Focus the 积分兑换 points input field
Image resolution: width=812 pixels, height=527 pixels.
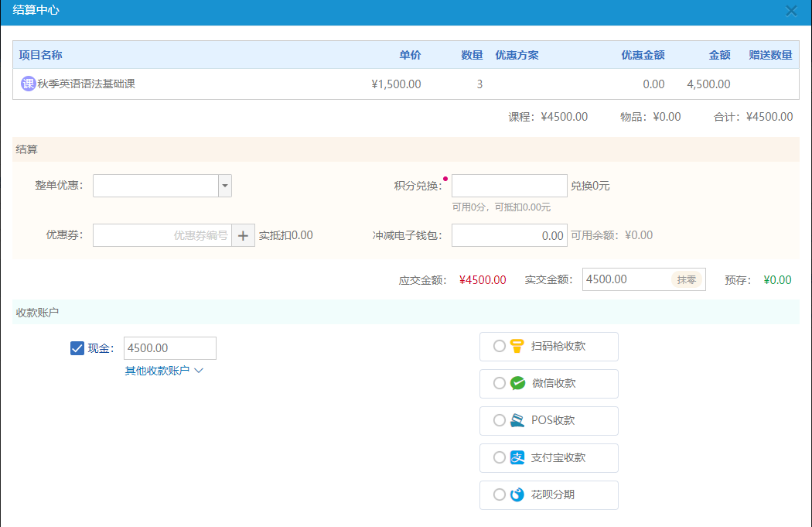click(509, 186)
